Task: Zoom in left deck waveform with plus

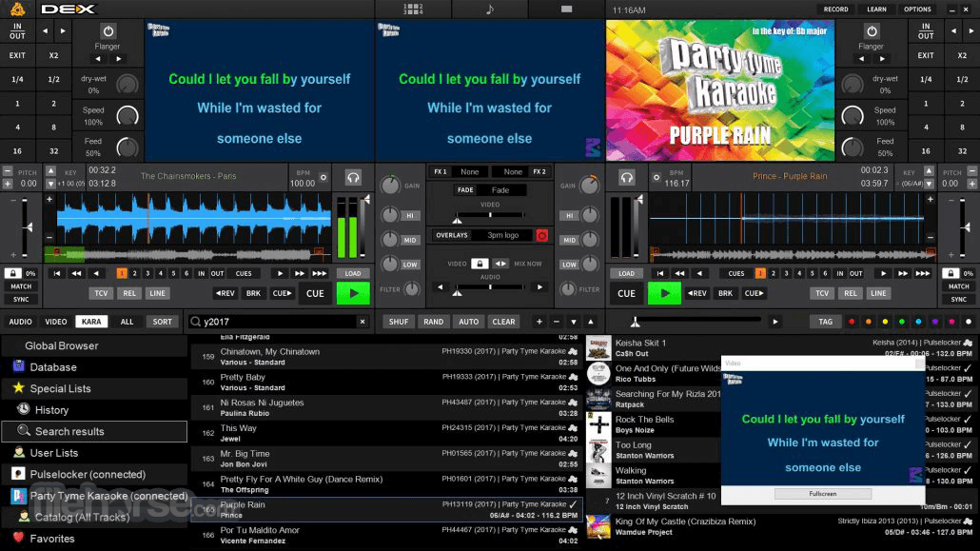Action: (49, 199)
